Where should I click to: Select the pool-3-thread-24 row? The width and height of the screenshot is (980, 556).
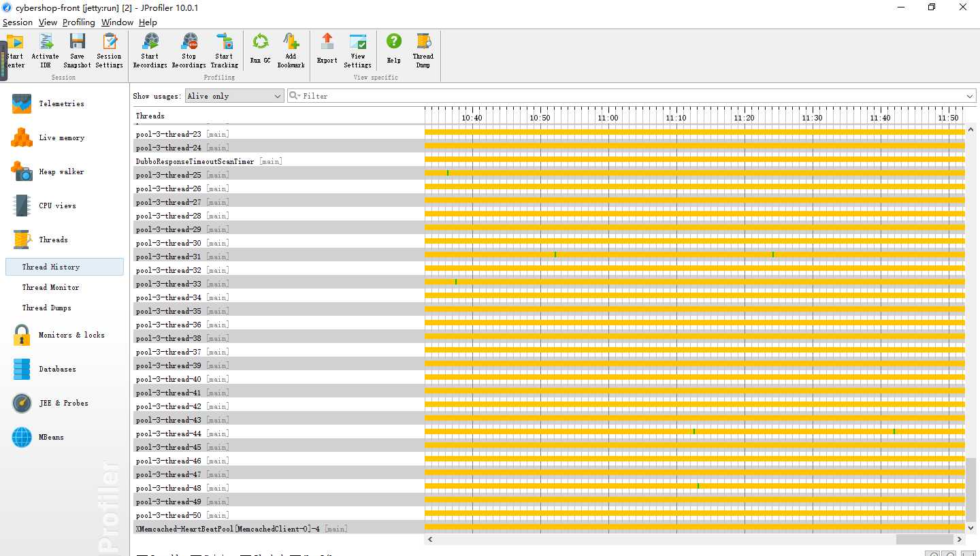[x=549, y=148]
